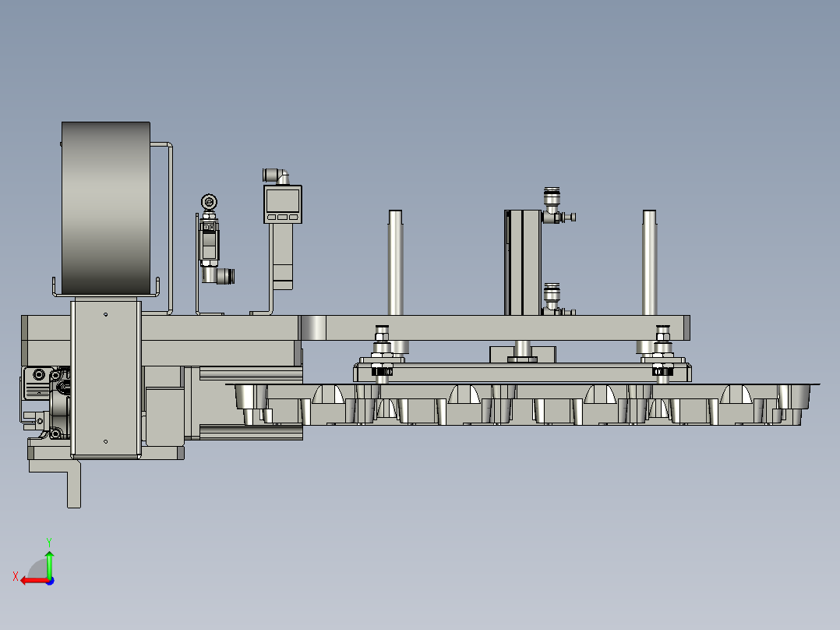
Task: Select the right nut stack under the plate
Action: click(x=662, y=354)
